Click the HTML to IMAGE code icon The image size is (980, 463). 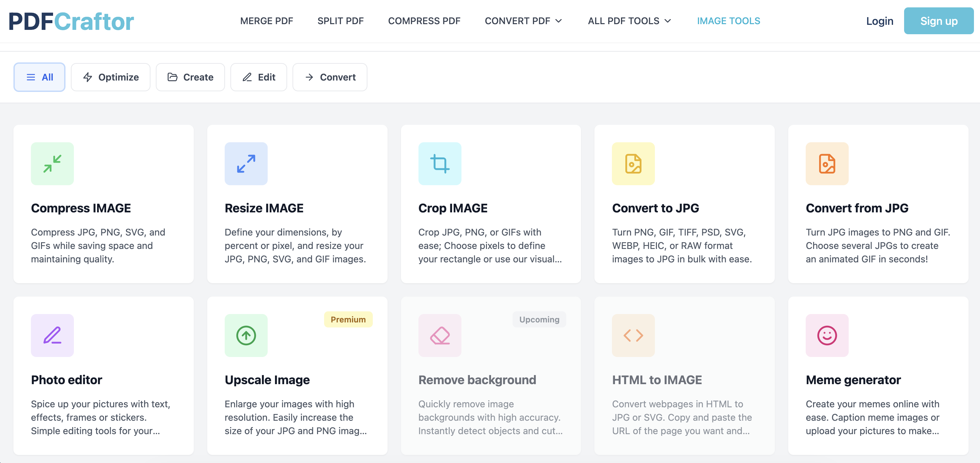tap(633, 336)
